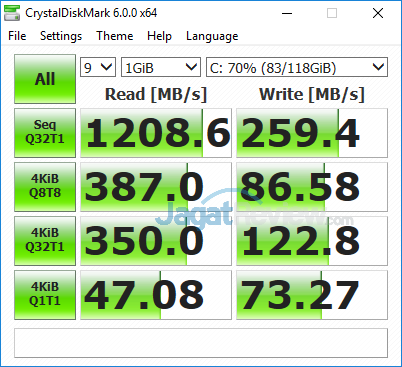Image resolution: width=402 pixels, height=367 pixels.
Task: Minimize the CrystalDiskMark window
Action: [287, 13]
